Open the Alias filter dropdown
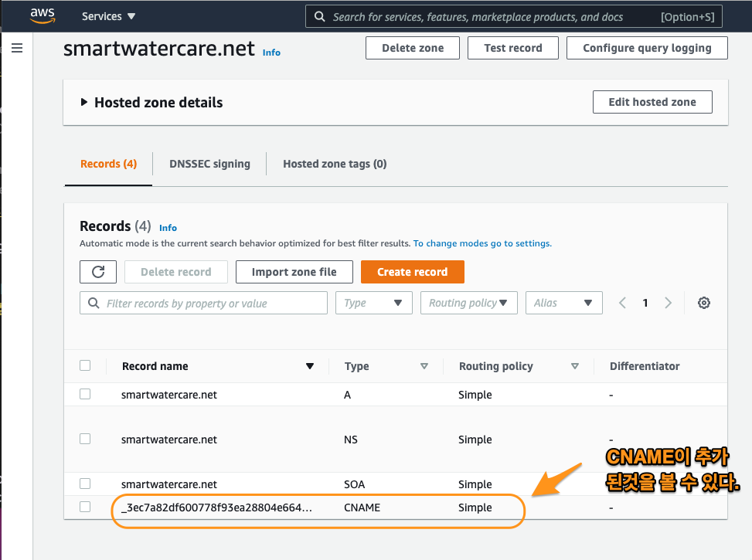This screenshot has width=752, height=560. point(563,303)
